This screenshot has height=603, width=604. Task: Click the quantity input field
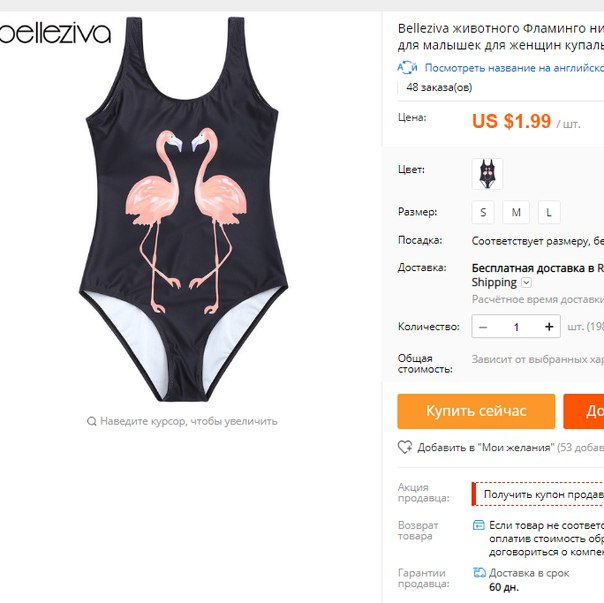point(516,327)
